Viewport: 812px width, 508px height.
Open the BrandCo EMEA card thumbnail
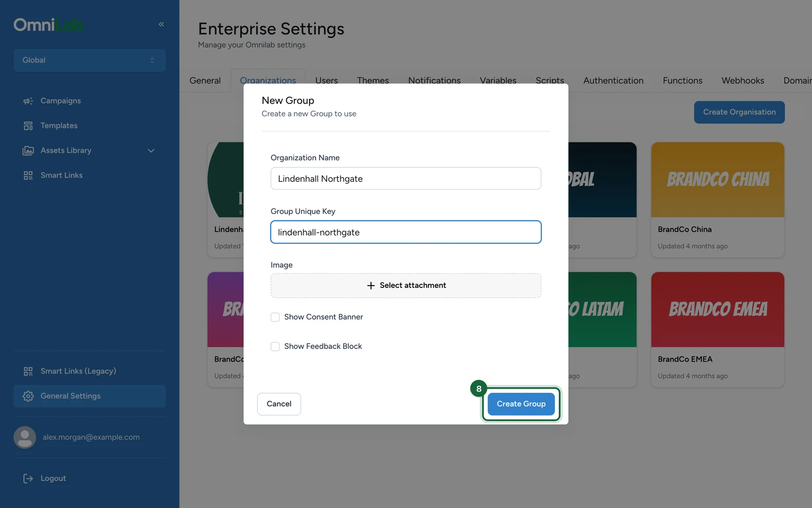coord(718,310)
